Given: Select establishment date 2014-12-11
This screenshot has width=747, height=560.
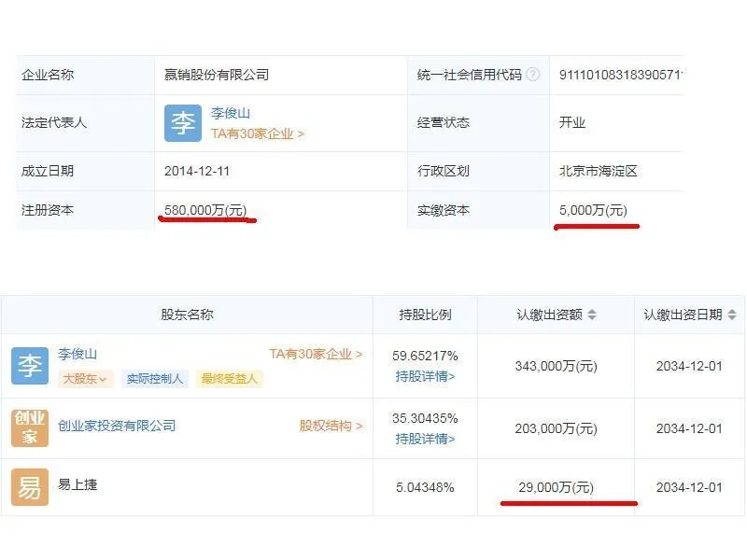Looking at the screenshot, I should [x=197, y=171].
